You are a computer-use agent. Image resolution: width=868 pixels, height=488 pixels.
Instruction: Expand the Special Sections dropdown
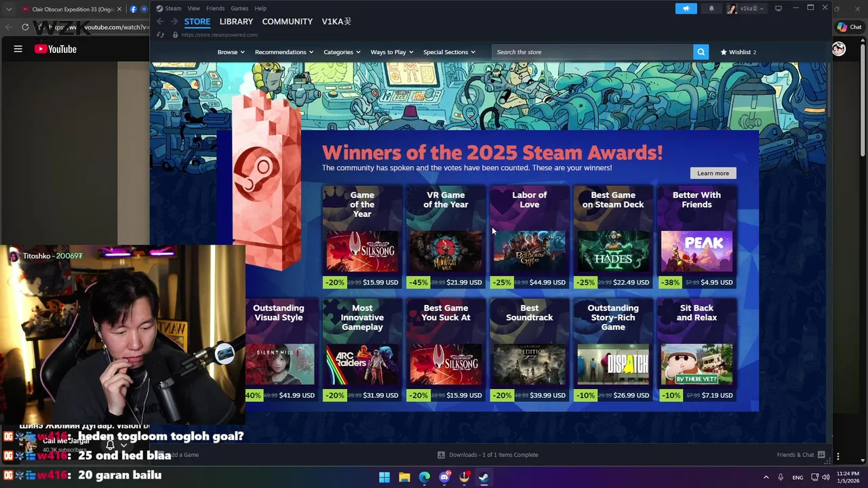[449, 52]
